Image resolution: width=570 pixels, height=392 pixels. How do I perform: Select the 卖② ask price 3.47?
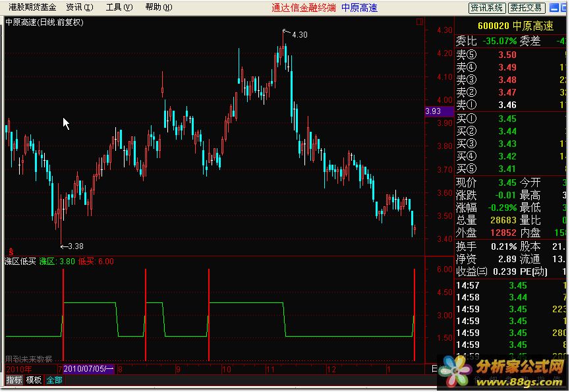507,92
